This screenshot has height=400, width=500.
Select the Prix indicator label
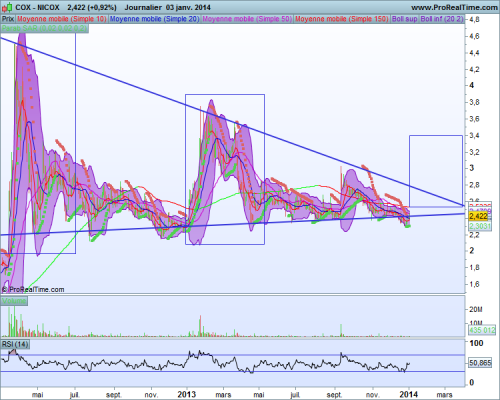pyautogui.click(x=8, y=19)
